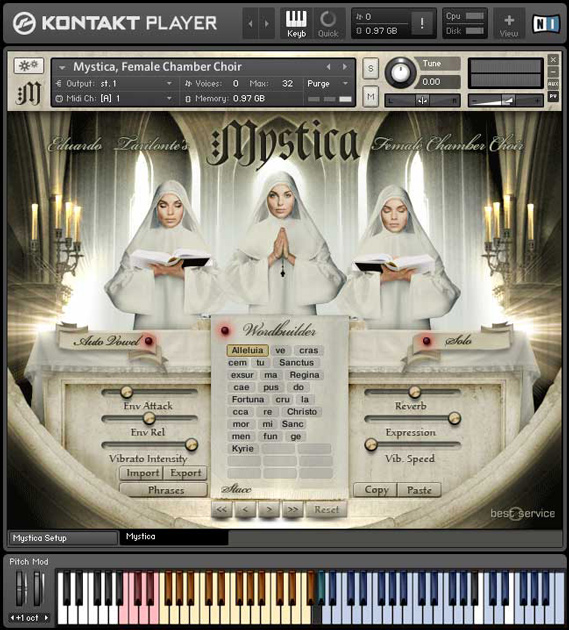Select the Sanctus word slot

click(x=297, y=362)
